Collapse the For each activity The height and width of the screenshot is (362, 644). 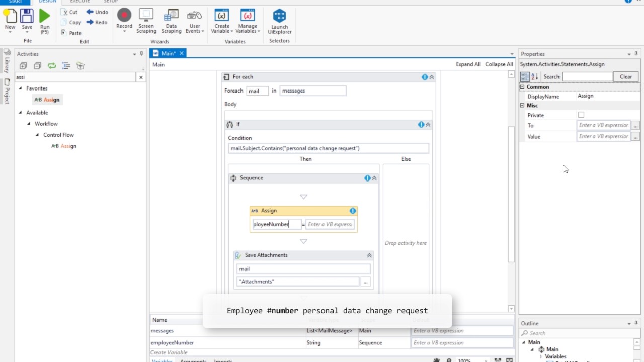(432, 77)
